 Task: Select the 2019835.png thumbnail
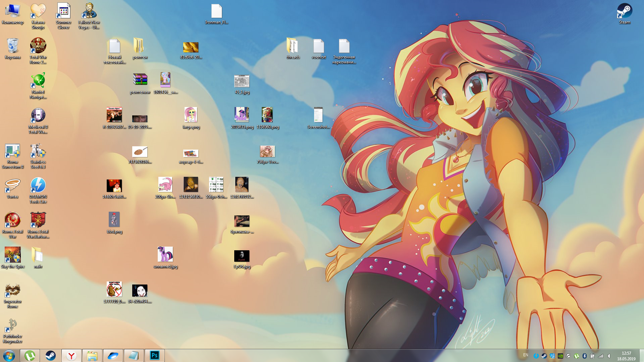coord(242,118)
